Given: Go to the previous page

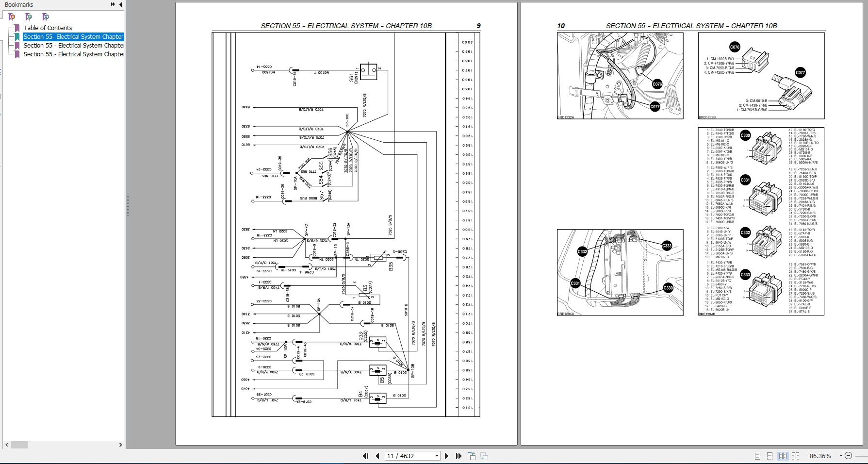Looking at the screenshot, I should point(377,456).
